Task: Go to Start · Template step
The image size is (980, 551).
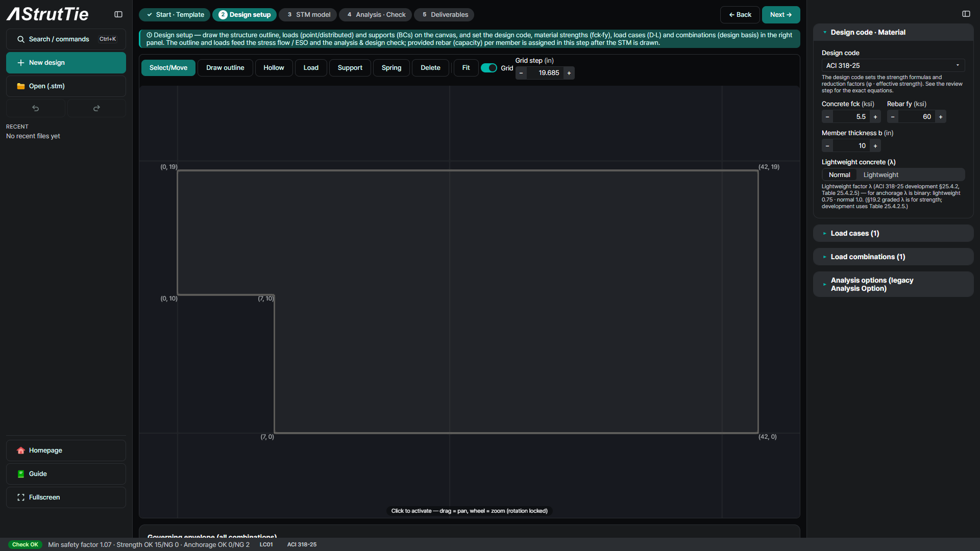Action: coord(175,15)
